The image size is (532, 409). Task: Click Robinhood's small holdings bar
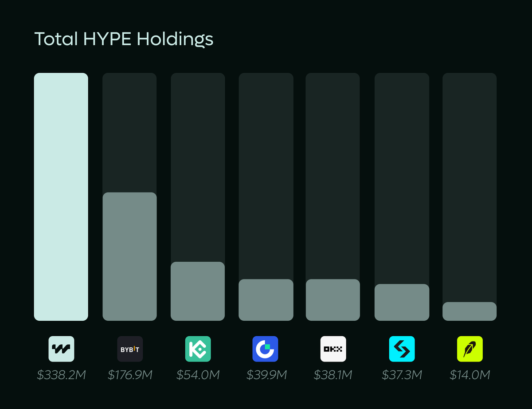[x=469, y=311]
